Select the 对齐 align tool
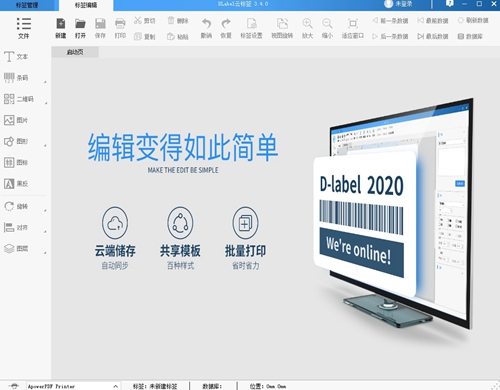The width and height of the screenshot is (500, 390). coord(16,227)
